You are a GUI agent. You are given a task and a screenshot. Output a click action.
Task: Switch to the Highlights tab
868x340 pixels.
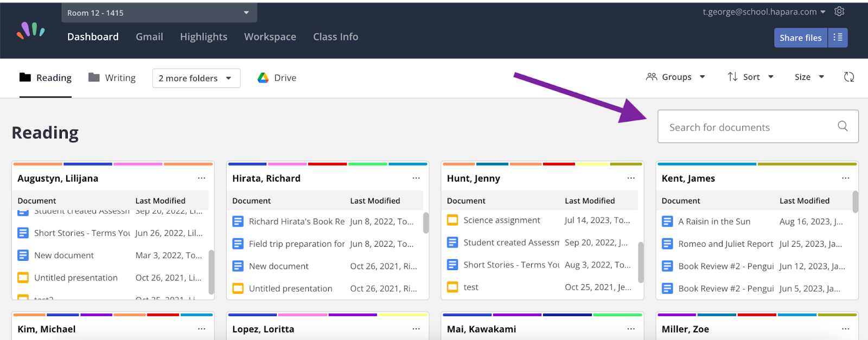203,37
